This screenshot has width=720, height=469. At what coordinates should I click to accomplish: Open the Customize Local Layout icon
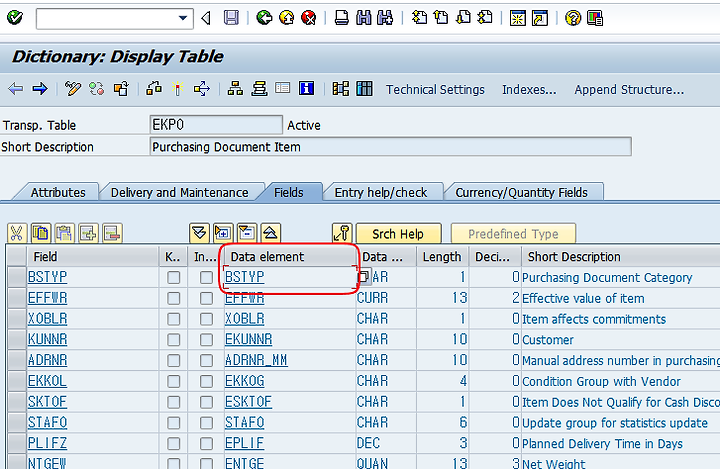(x=595, y=18)
